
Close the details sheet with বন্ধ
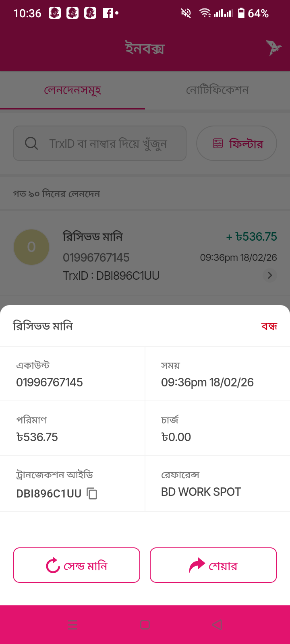[x=269, y=326]
